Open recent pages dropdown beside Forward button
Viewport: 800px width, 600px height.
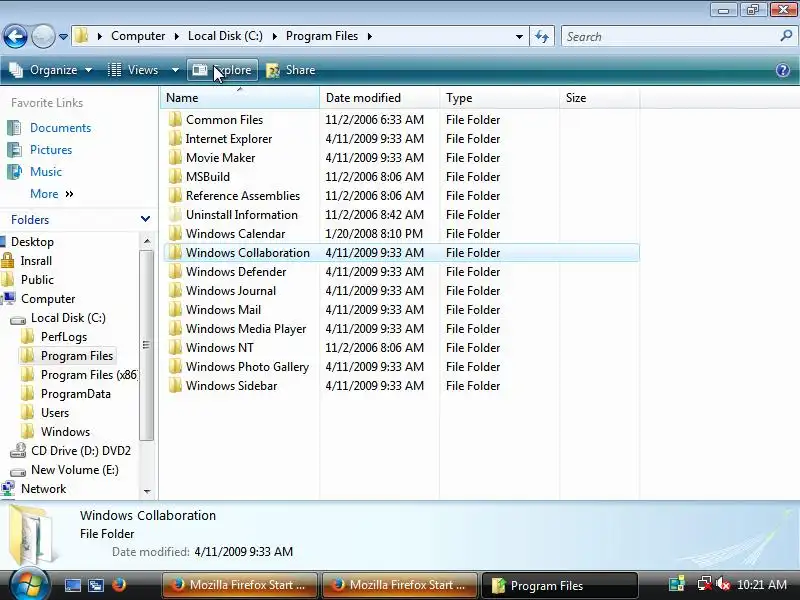click(63, 37)
